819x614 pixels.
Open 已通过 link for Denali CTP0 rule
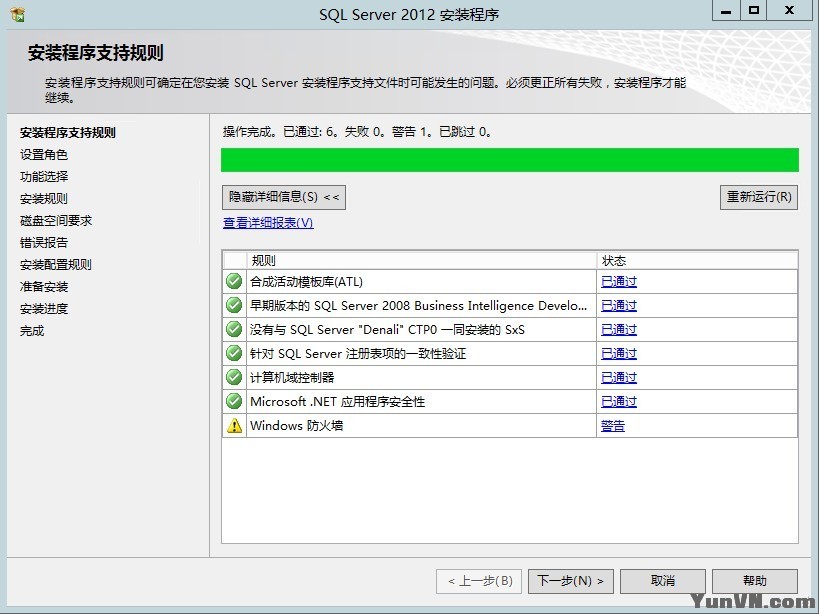click(619, 330)
